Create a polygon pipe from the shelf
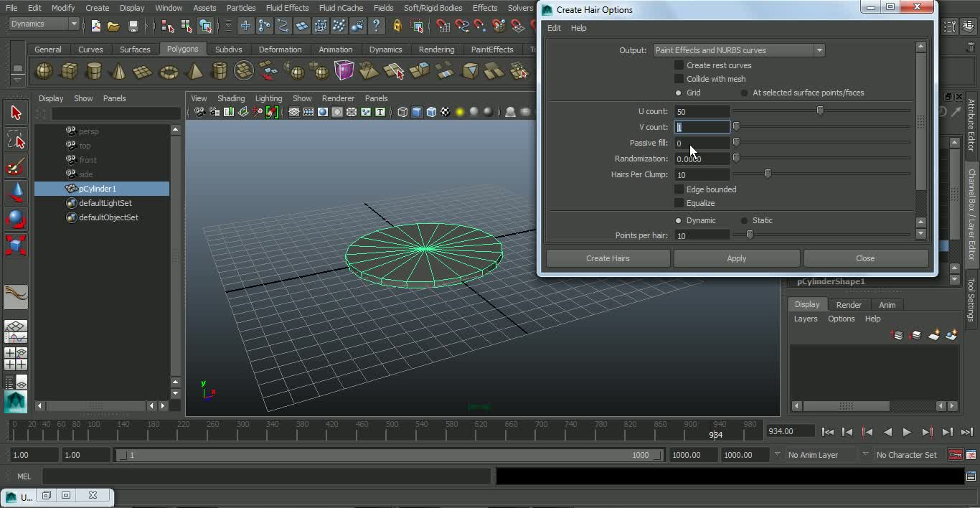This screenshot has height=508, width=980. click(x=219, y=71)
